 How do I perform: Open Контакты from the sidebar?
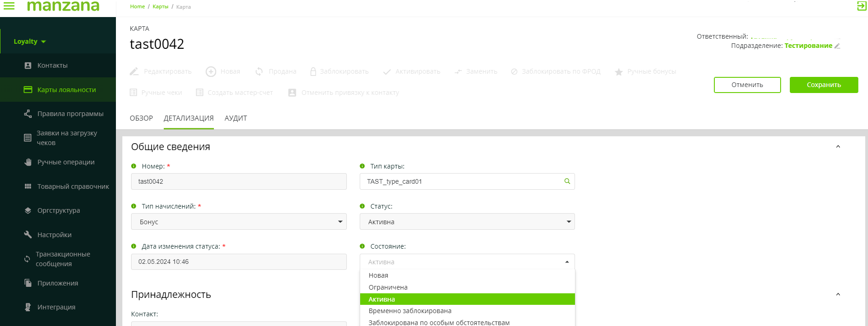(x=52, y=65)
